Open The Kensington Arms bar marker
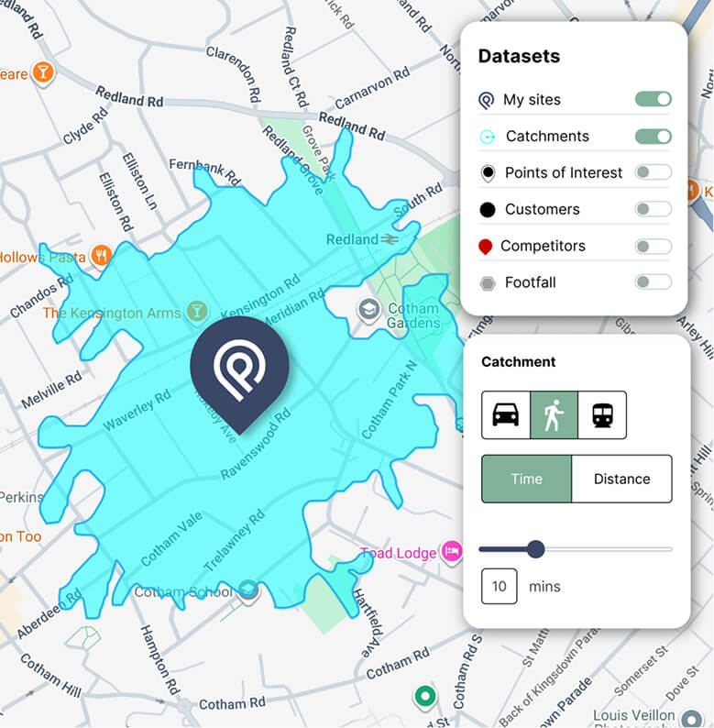 click(x=197, y=311)
